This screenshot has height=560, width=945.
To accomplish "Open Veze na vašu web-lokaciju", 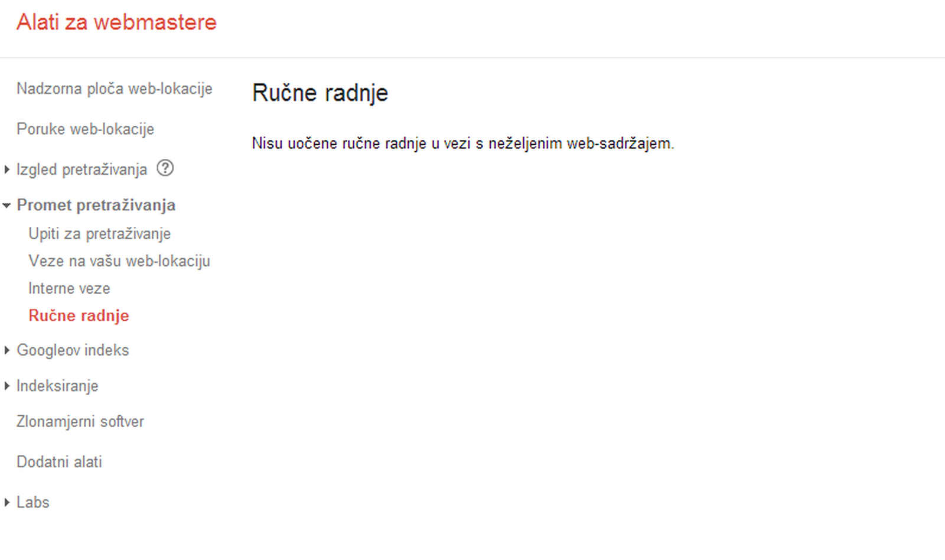I will [x=119, y=261].
